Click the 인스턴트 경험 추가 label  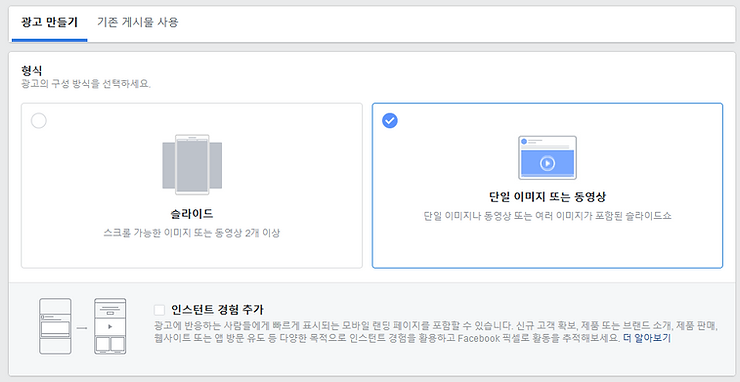click(218, 310)
